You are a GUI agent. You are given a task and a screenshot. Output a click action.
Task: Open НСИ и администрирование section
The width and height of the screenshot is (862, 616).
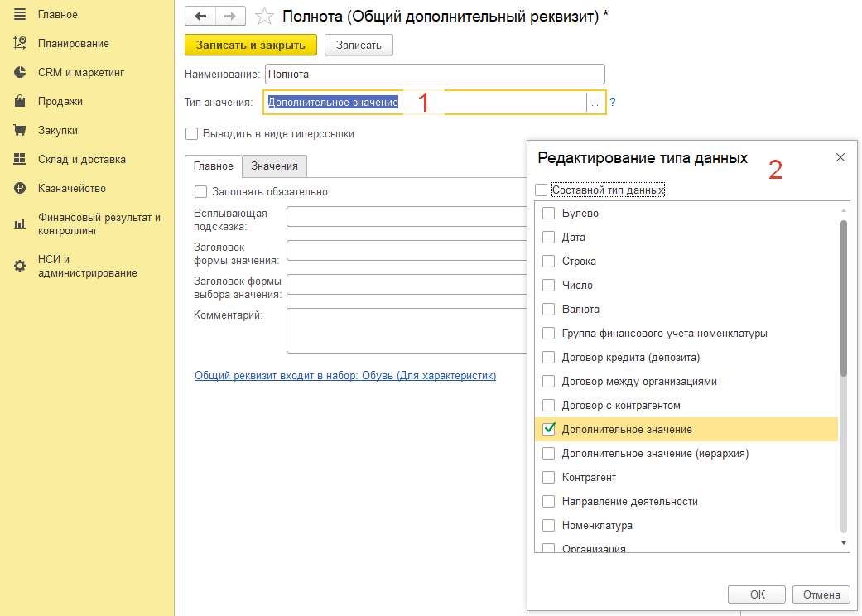pyautogui.click(x=88, y=266)
